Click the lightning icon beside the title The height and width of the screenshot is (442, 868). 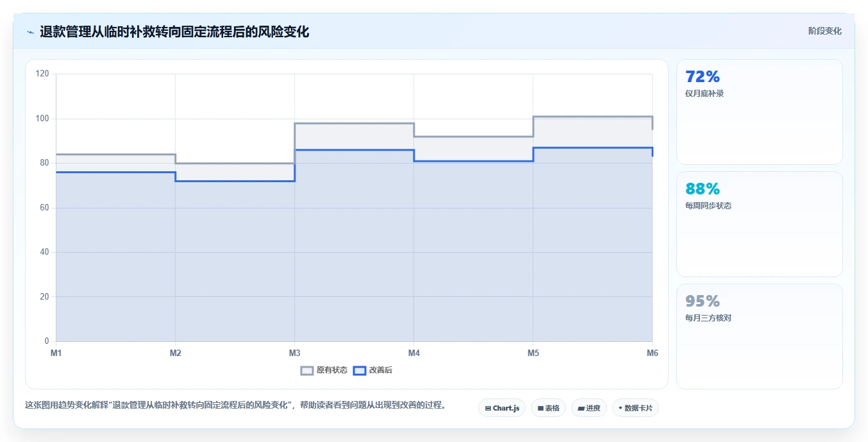pos(30,32)
